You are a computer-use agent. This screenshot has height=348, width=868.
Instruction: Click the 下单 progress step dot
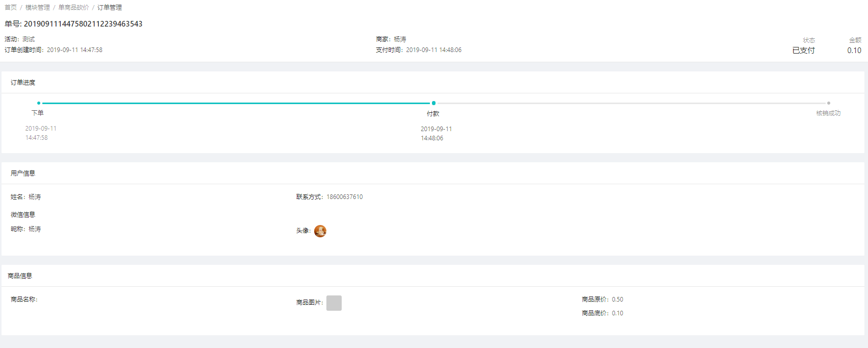39,103
